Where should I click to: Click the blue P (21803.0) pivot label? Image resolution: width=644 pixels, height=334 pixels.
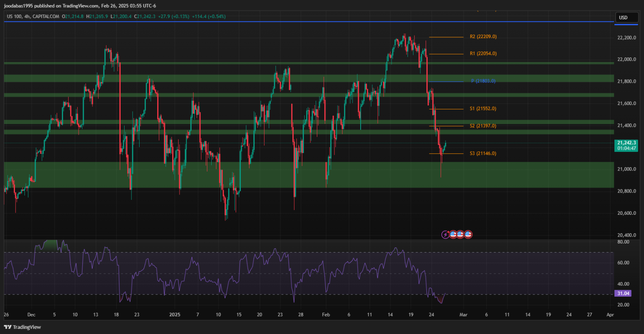point(483,81)
